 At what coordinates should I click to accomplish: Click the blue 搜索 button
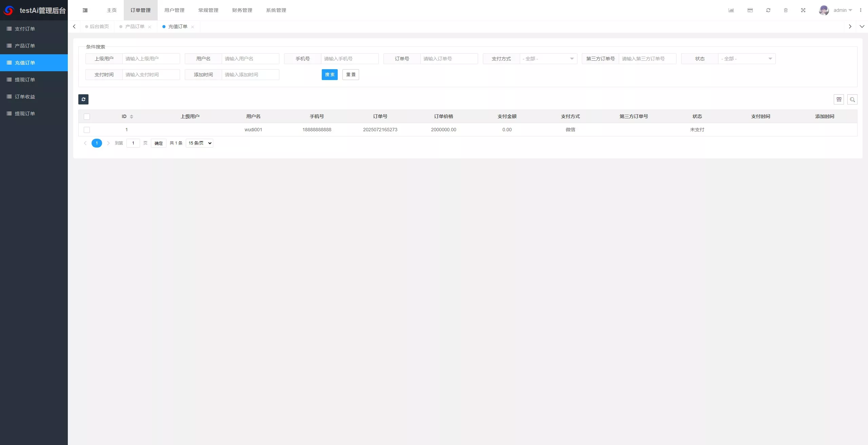click(x=330, y=75)
